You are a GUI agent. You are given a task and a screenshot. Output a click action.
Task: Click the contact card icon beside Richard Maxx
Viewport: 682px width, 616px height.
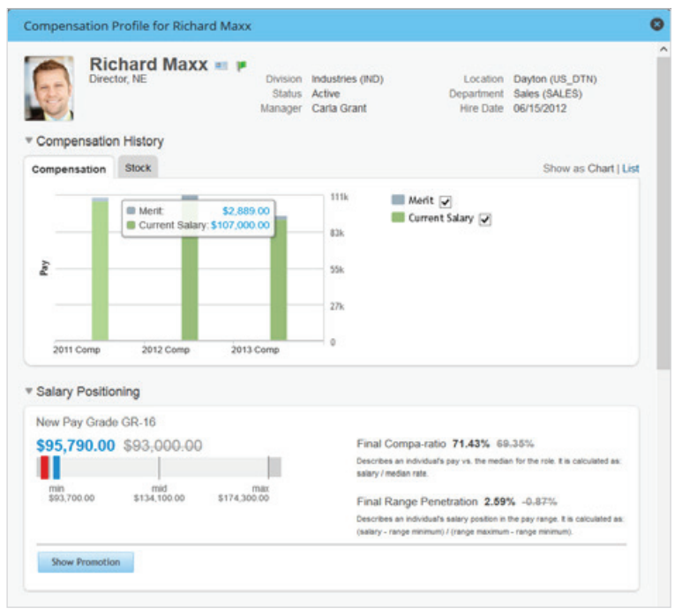(221, 66)
